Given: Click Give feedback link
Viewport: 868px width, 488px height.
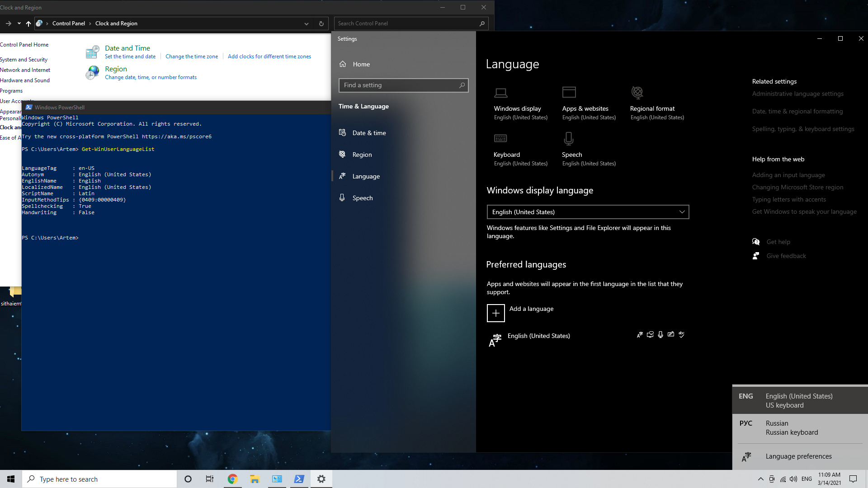Looking at the screenshot, I should (786, 256).
